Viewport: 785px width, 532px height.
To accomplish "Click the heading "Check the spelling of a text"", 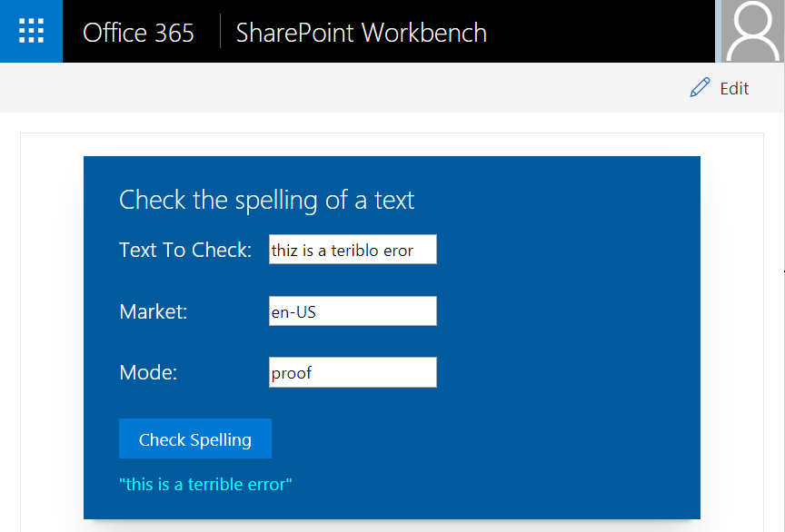I will click(266, 200).
